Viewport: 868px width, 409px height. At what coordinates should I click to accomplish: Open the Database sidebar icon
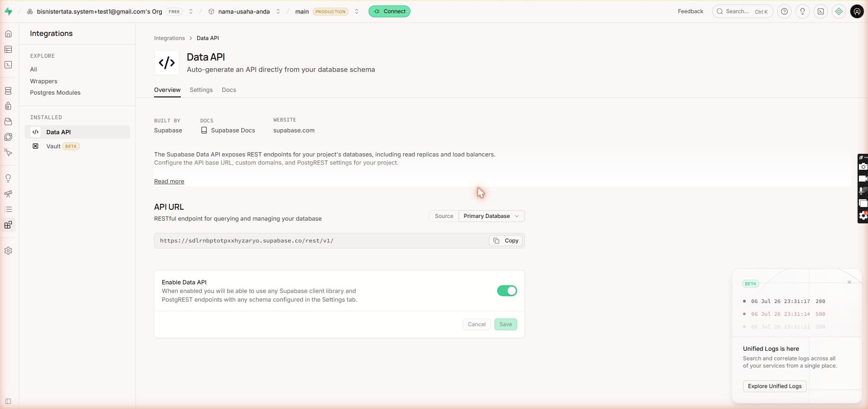tap(8, 91)
